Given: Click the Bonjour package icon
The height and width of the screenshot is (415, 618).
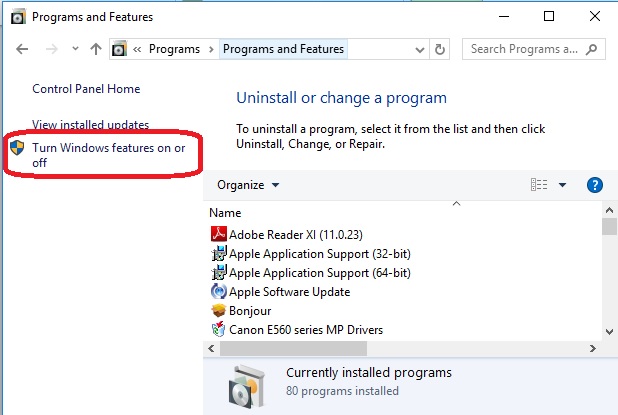Looking at the screenshot, I should click(220, 311).
